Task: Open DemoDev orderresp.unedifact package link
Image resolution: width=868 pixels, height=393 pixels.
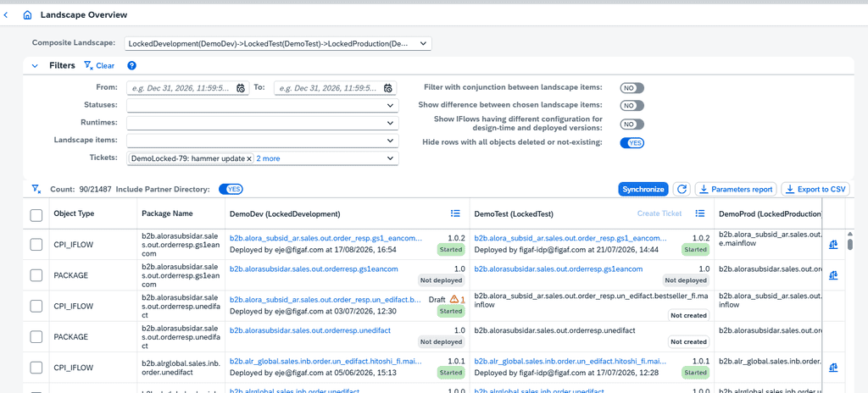Action: (310, 330)
